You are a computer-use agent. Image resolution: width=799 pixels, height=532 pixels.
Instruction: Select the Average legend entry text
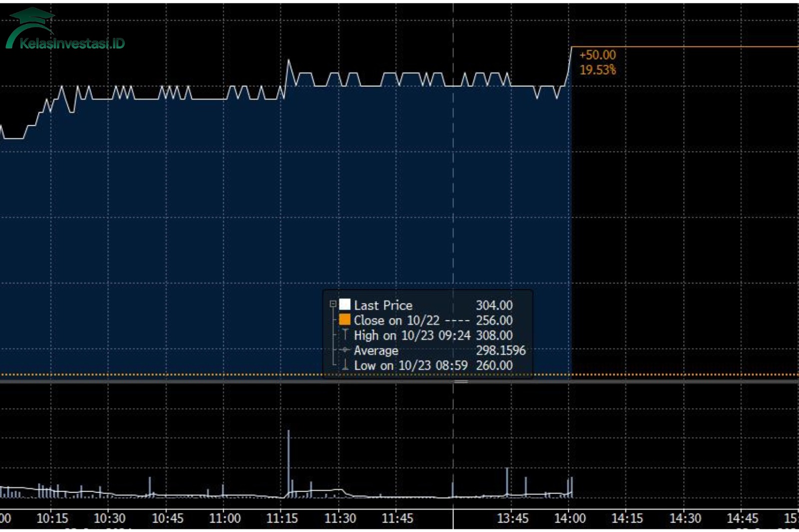(376, 350)
